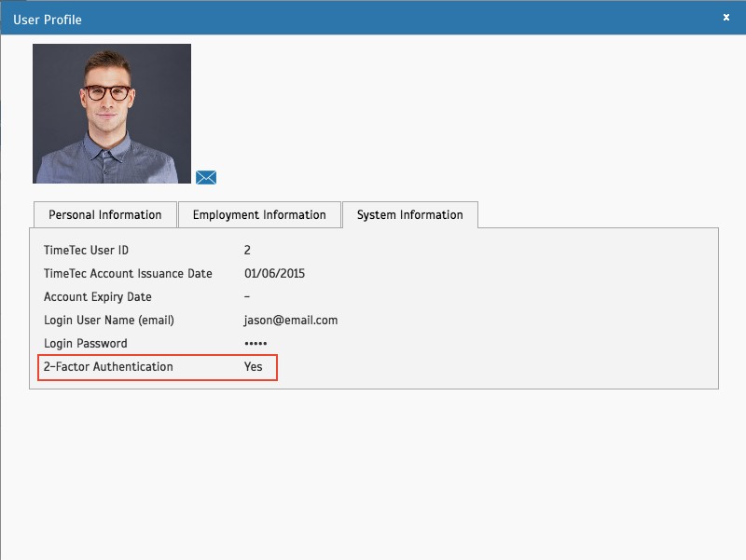Click the User Profile title text

click(48, 20)
